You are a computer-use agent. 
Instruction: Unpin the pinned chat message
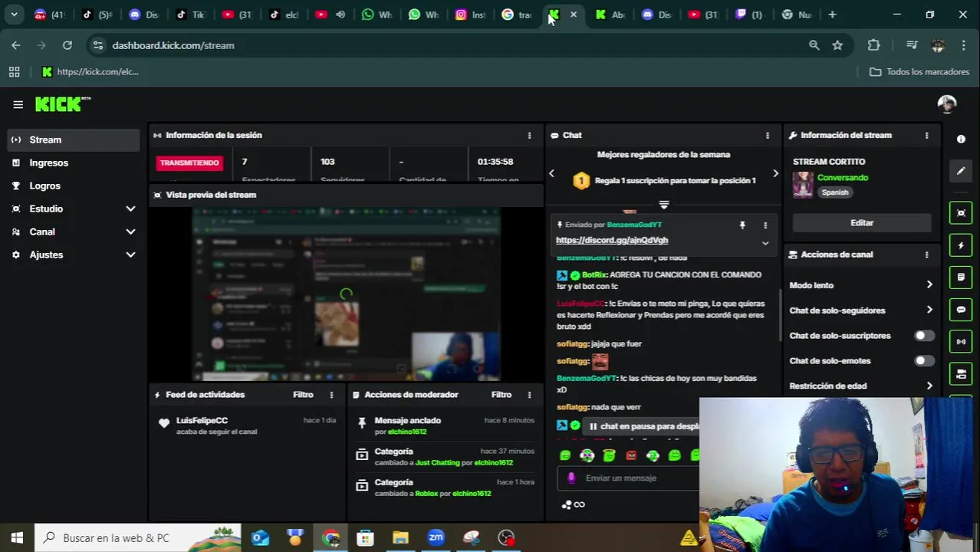click(742, 225)
